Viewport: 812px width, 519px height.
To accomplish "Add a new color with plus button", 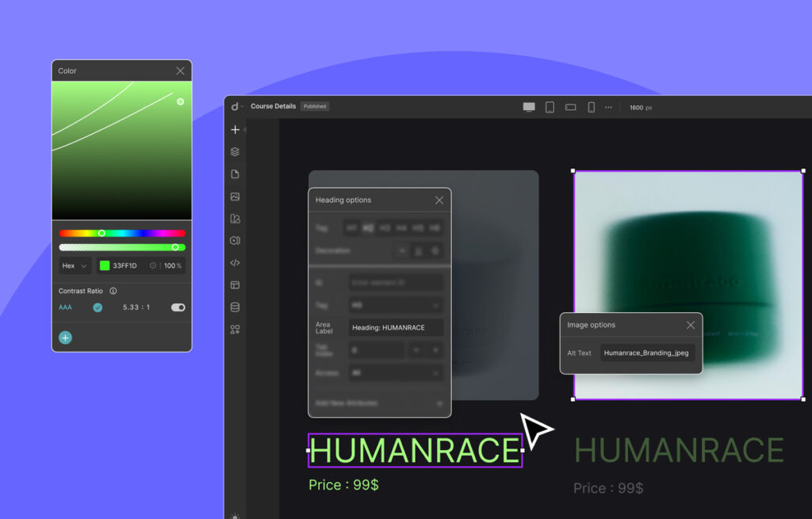I will pyautogui.click(x=65, y=338).
